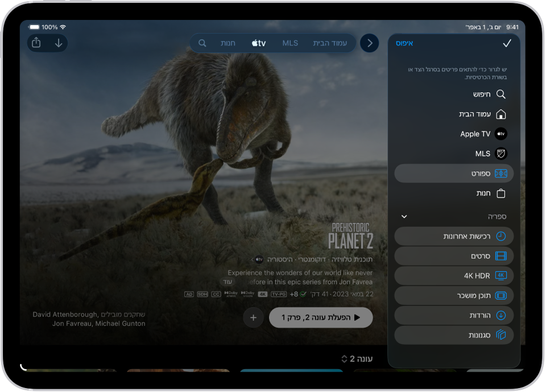This screenshot has height=392, width=546.
Task: Collapse the ספריה section chevron
Action: coord(404,216)
